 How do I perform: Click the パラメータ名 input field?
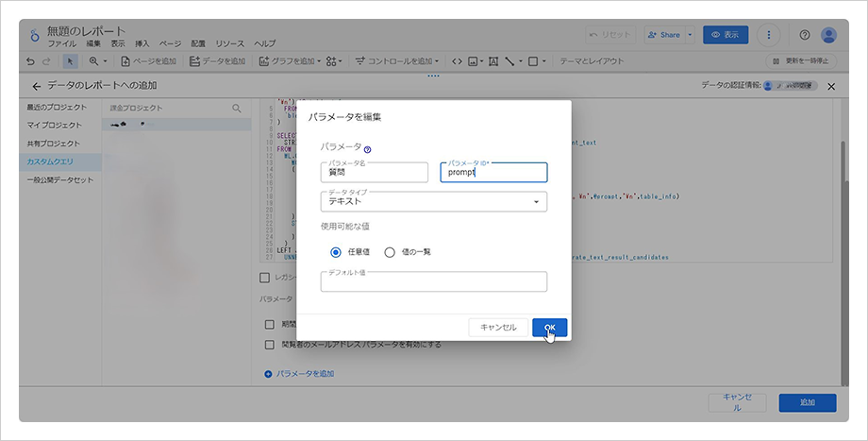(375, 172)
